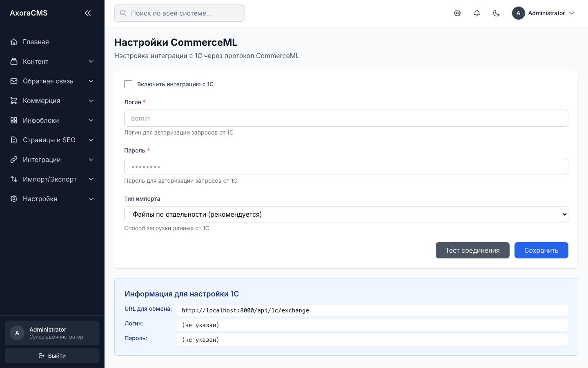Click the Интеграции link icon
This screenshot has width=588, height=368.
tap(14, 159)
